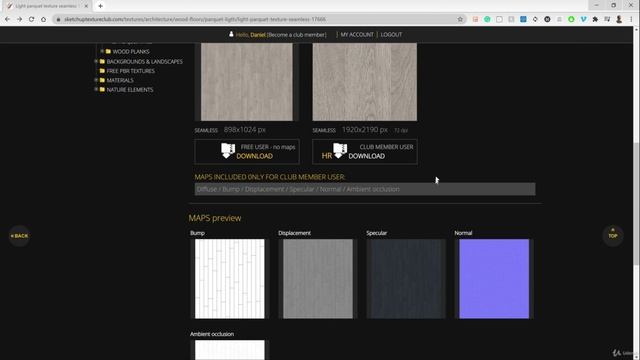Go back using the browser back arrow
The height and width of the screenshot is (360, 640).
pos(7,19)
